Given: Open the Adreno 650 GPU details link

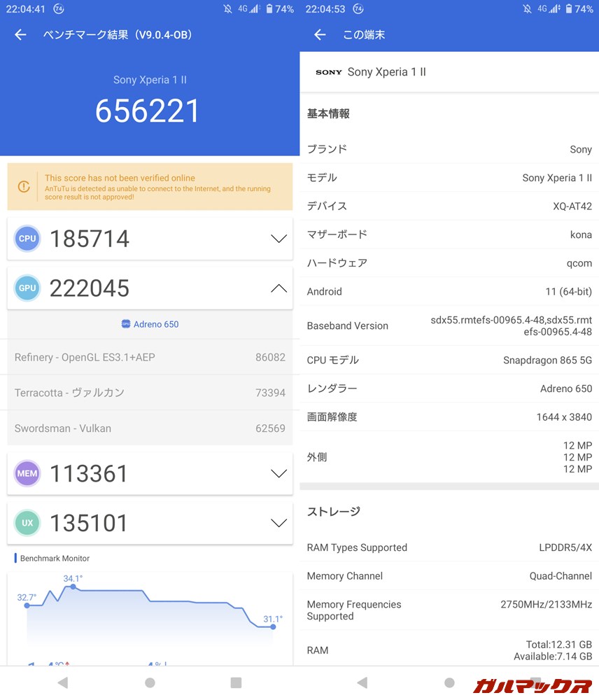Looking at the screenshot, I should pos(148,324).
